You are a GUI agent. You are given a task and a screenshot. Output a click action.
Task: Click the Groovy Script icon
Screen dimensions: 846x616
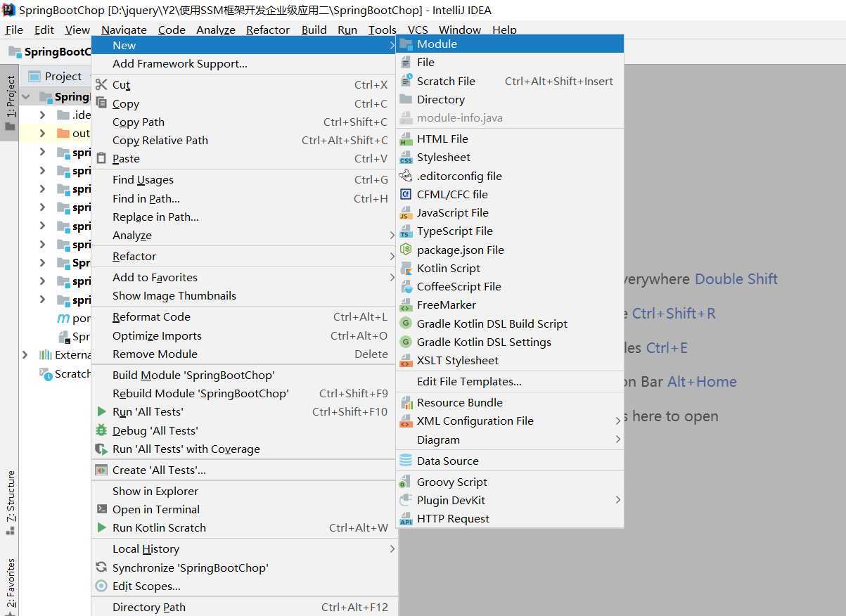point(406,482)
